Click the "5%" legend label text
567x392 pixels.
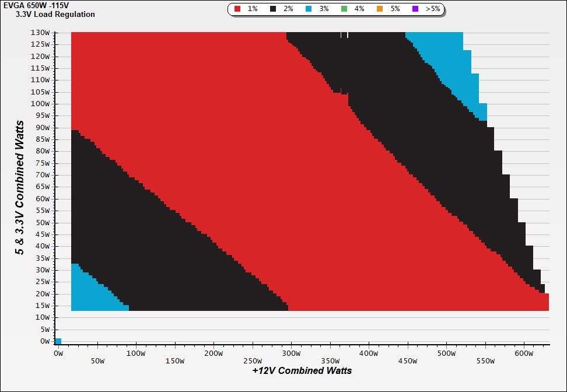tap(395, 9)
